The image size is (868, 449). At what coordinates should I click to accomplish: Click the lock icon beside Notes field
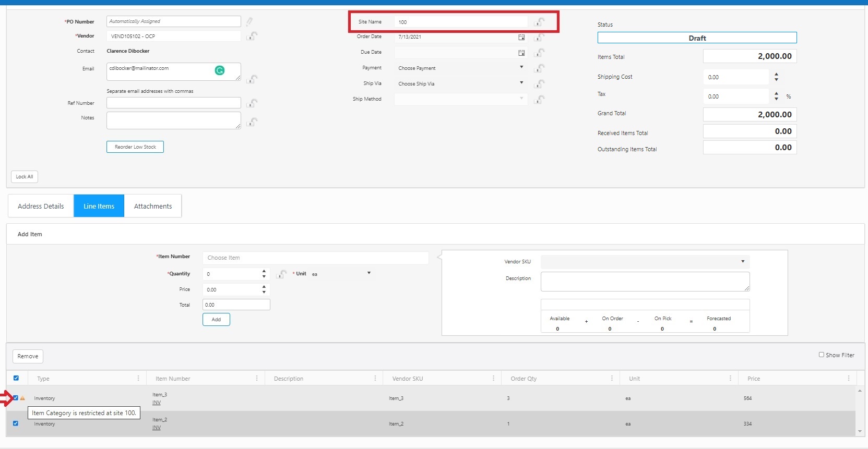[x=252, y=122]
